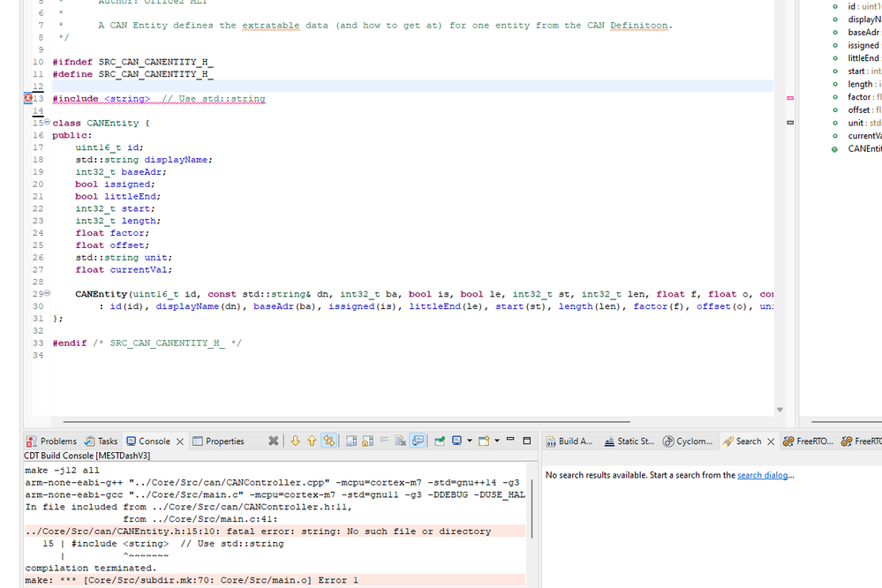Toggle scroll lock in console
882x588 pixels.
pos(367,441)
